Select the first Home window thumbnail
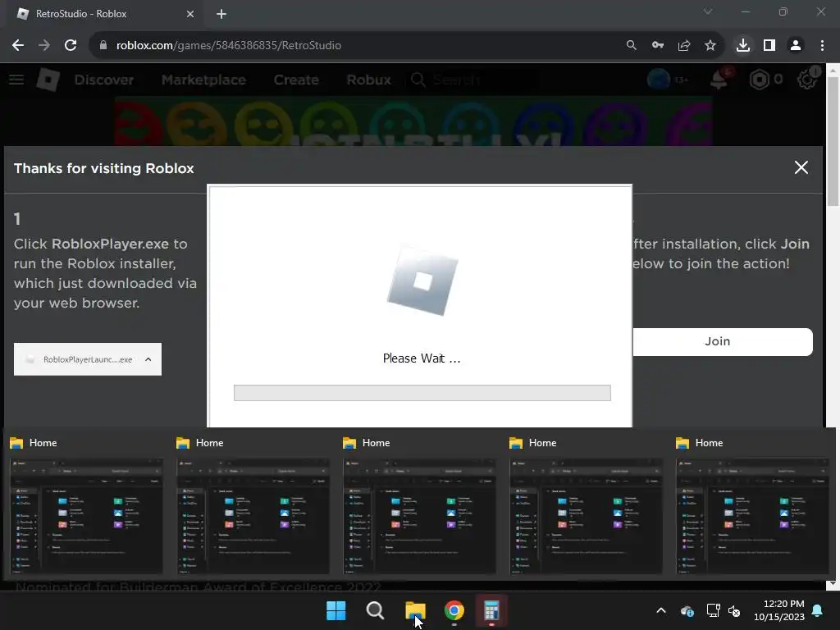840x630 pixels. point(86,516)
